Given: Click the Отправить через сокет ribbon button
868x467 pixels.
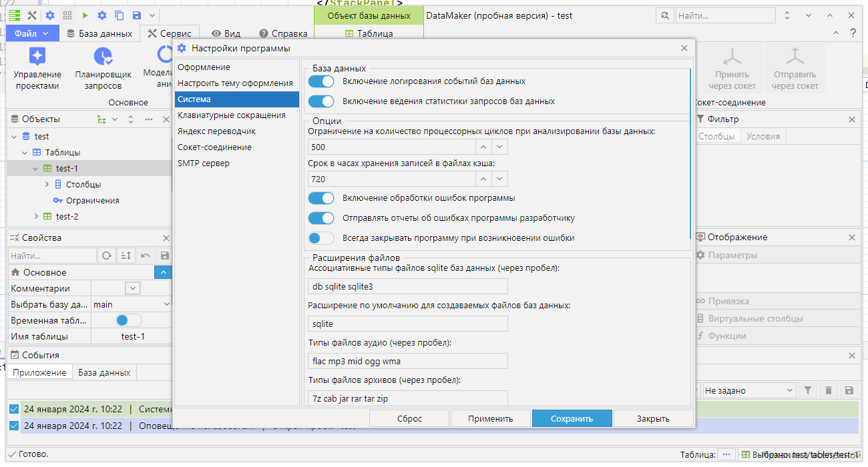Looking at the screenshot, I should [x=795, y=69].
